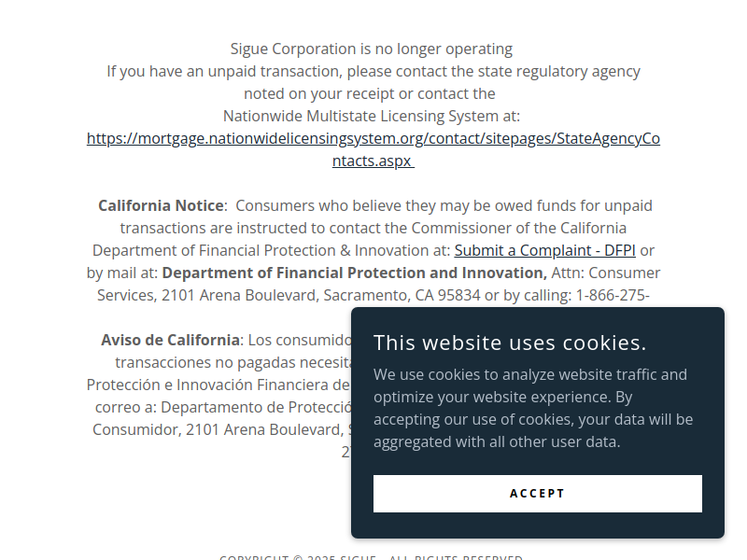Image resolution: width=747 pixels, height=560 pixels.
Task: Click the Spanish 'transacciones no pagadas' line
Action: [233, 362]
